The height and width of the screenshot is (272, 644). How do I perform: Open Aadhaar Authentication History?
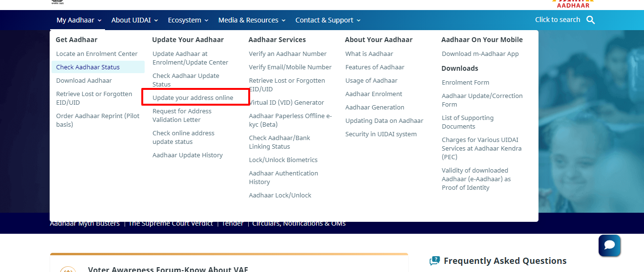pyautogui.click(x=284, y=178)
